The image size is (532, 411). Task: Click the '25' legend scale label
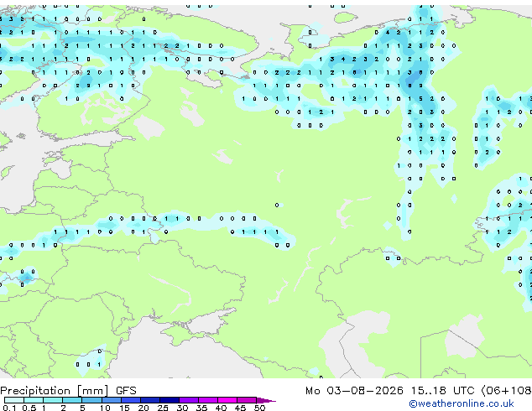pos(163,408)
